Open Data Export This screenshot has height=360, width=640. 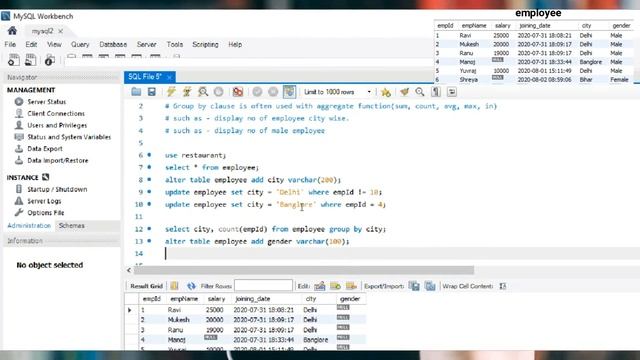[x=45, y=149]
